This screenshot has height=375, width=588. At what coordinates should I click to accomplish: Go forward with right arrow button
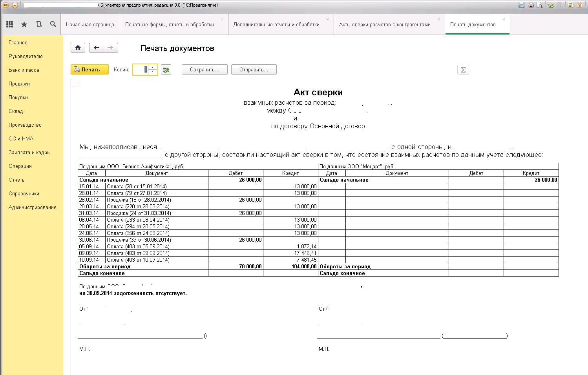pos(111,48)
